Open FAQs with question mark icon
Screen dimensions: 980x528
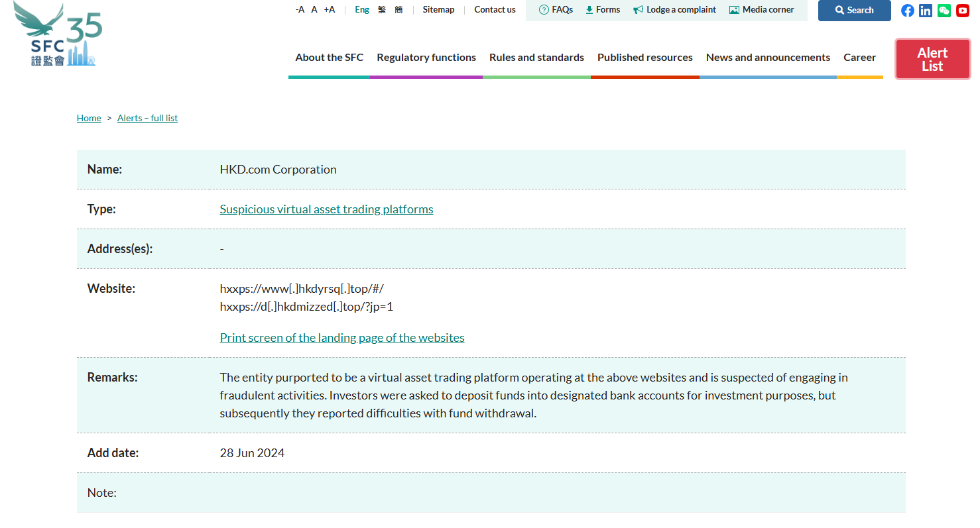pyautogui.click(x=556, y=10)
